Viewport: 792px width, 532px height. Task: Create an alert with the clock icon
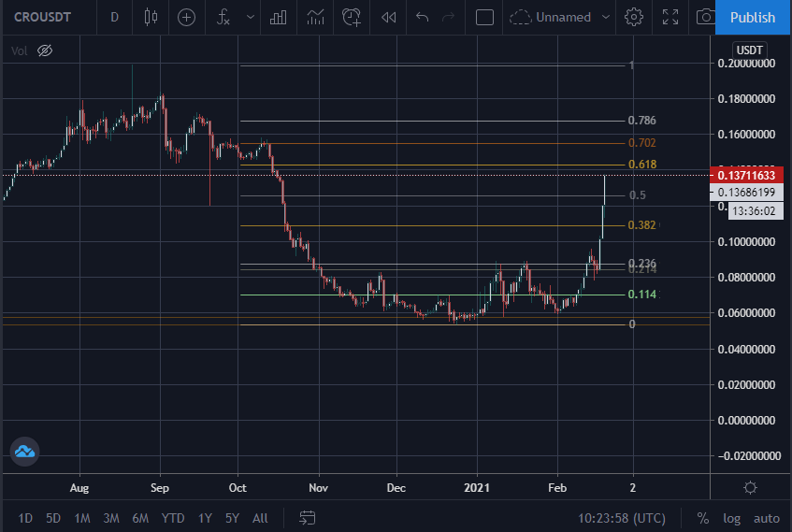click(352, 17)
